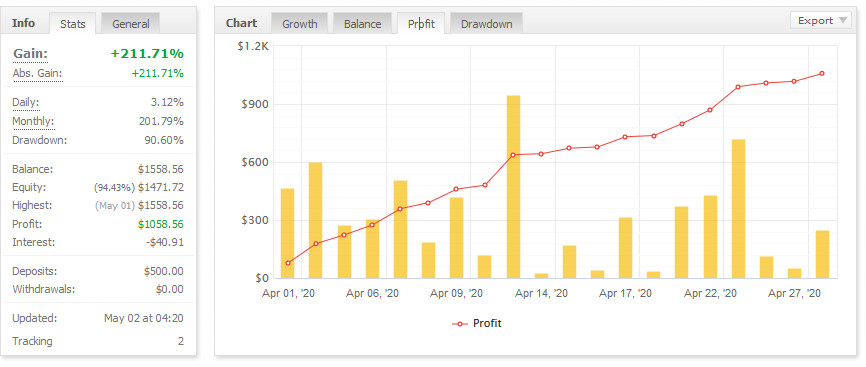Viewport: 866px width, 367px height.
Task: Click the Apr 22, '20 axis label
Action: [x=710, y=293]
